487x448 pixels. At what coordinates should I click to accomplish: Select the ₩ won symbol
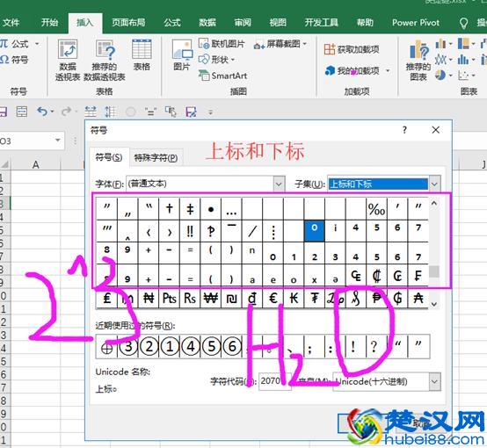[210, 298]
